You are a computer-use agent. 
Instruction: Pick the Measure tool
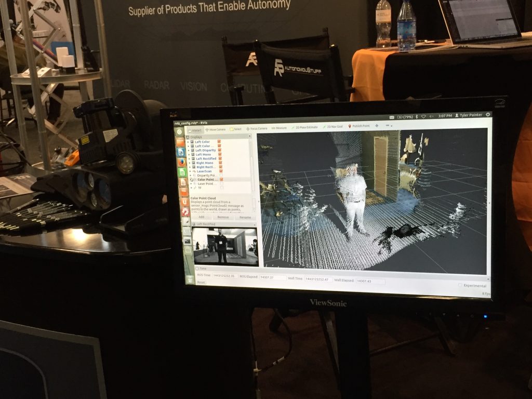coord(279,128)
